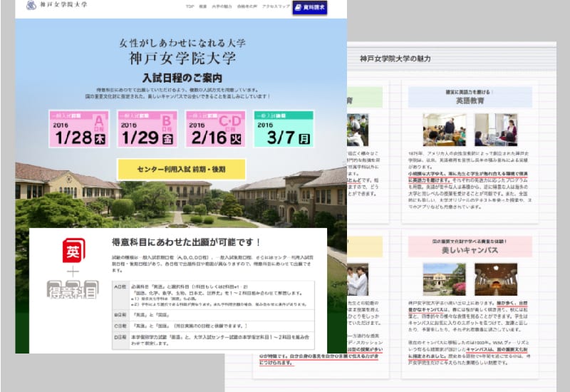The image size is (570, 392).
Task: Click the C日程 row label in table
Action: (120, 326)
